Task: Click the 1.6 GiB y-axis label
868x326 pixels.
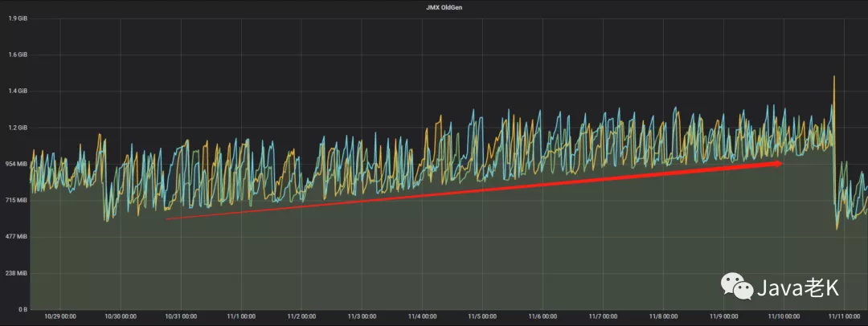Action: point(17,55)
